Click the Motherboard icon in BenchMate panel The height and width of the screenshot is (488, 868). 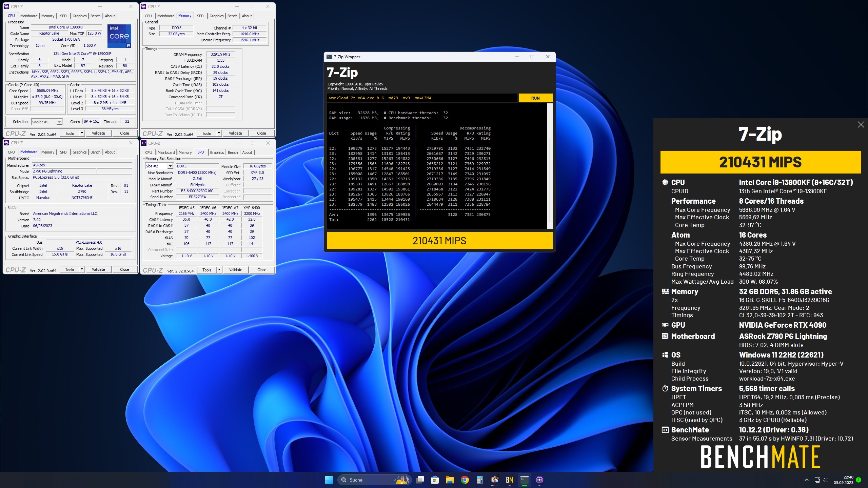click(x=665, y=336)
